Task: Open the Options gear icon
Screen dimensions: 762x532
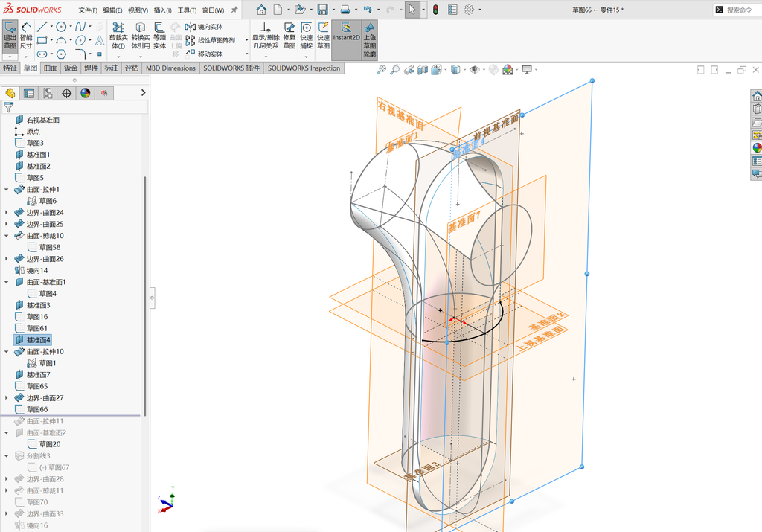Action: click(469, 10)
